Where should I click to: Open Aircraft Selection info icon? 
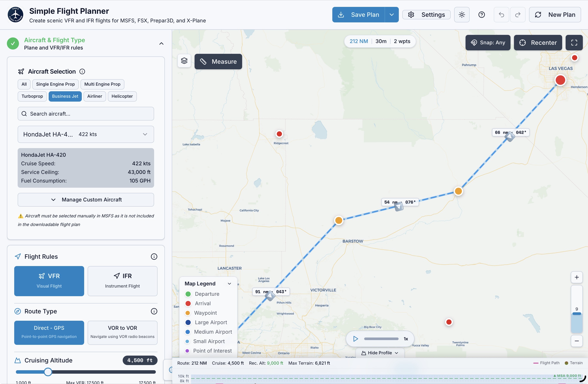(82, 71)
